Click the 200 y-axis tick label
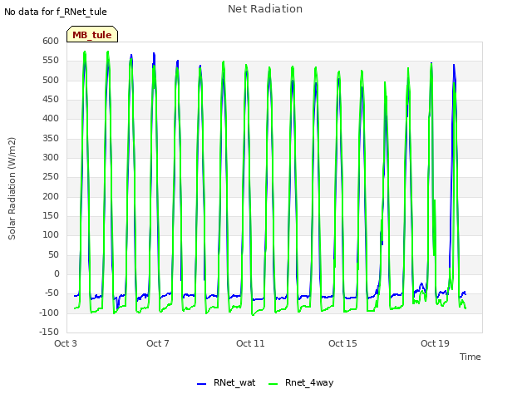The image size is (532, 399). (x=51, y=196)
